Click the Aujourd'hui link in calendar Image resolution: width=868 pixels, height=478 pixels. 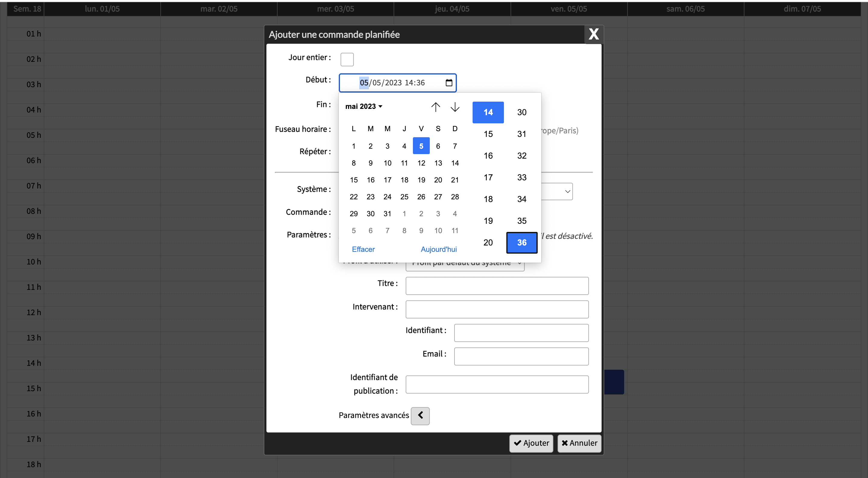point(439,249)
